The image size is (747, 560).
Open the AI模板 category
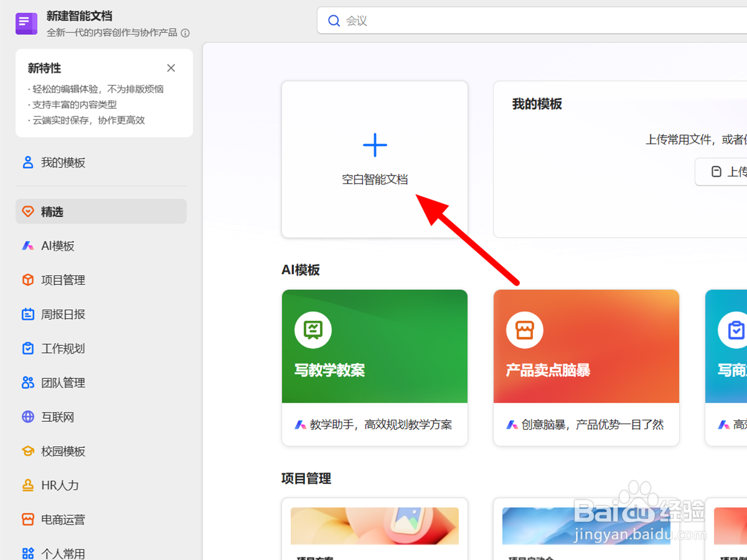coord(101,246)
